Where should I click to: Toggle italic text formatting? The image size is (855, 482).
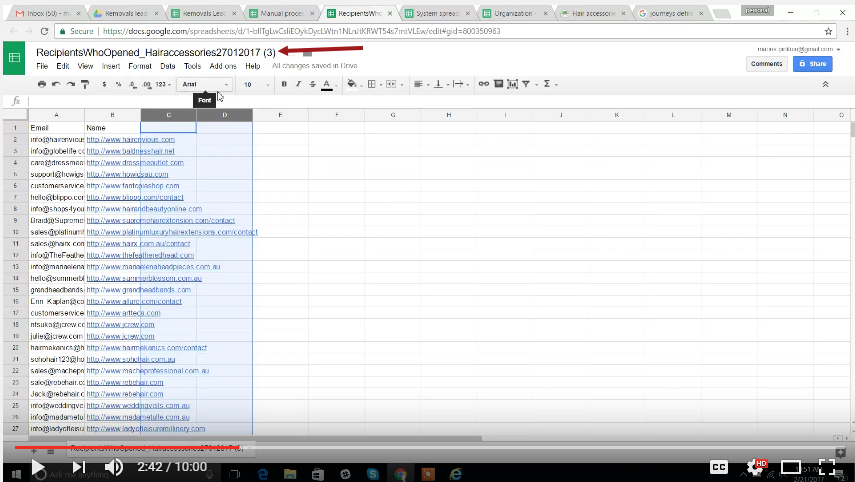(298, 84)
